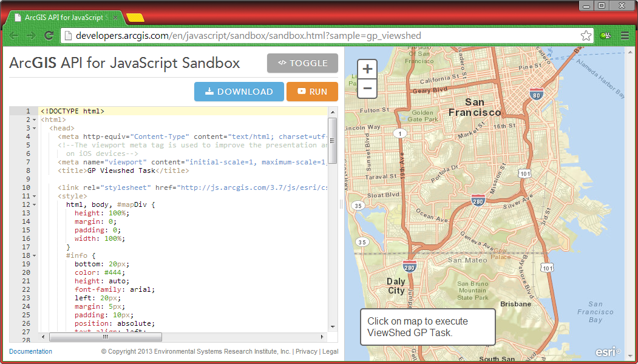638x364 pixels.
Task: Close the ArcGIS API for JavaScript tab
Action: point(115,18)
